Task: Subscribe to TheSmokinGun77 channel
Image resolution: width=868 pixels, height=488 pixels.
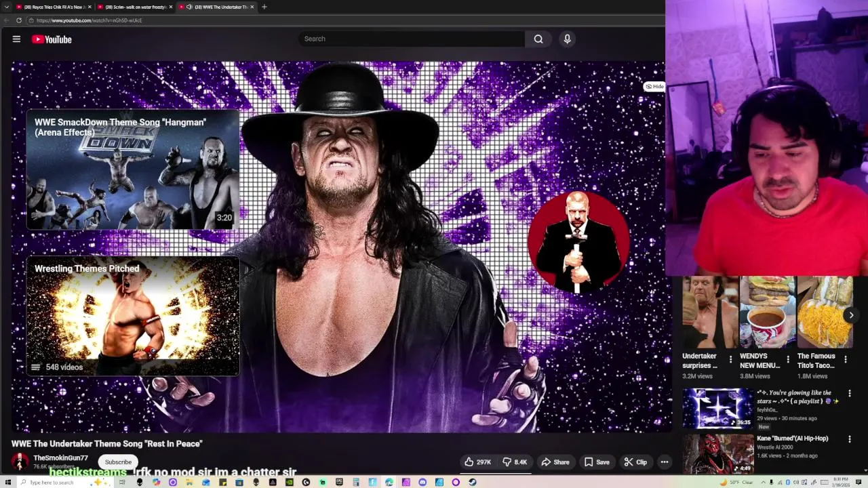Action: [x=118, y=462]
